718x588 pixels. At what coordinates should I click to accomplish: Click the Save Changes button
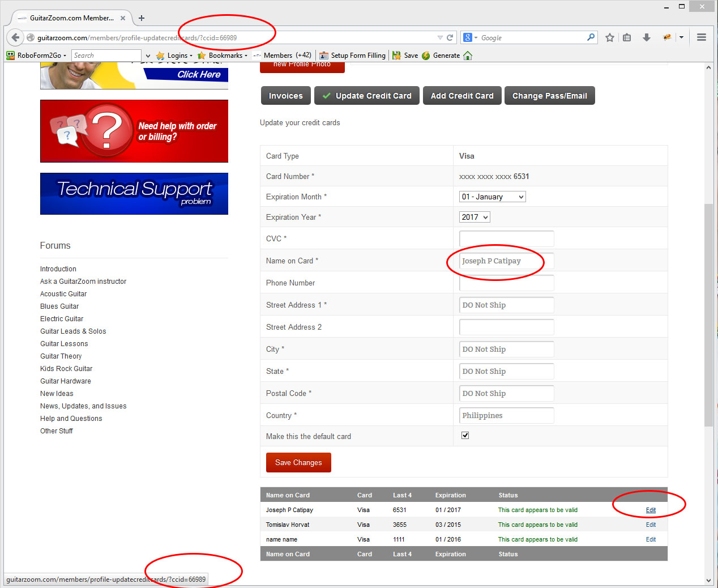click(x=298, y=462)
